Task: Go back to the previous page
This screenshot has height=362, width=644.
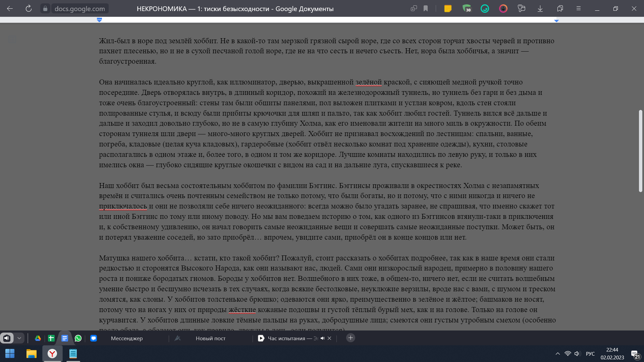Action: coord(10,9)
